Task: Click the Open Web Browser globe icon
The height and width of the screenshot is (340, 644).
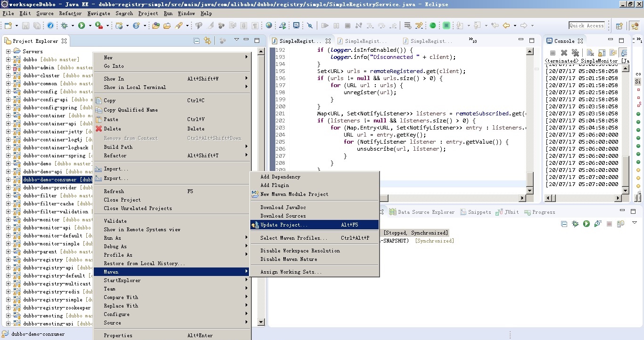Action: click(269, 25)
